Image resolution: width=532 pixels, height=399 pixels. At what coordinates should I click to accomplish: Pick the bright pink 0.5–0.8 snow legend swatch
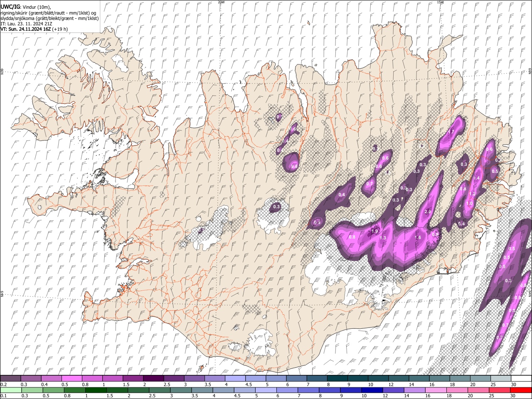pyautogui.click(x=72, y=378)
